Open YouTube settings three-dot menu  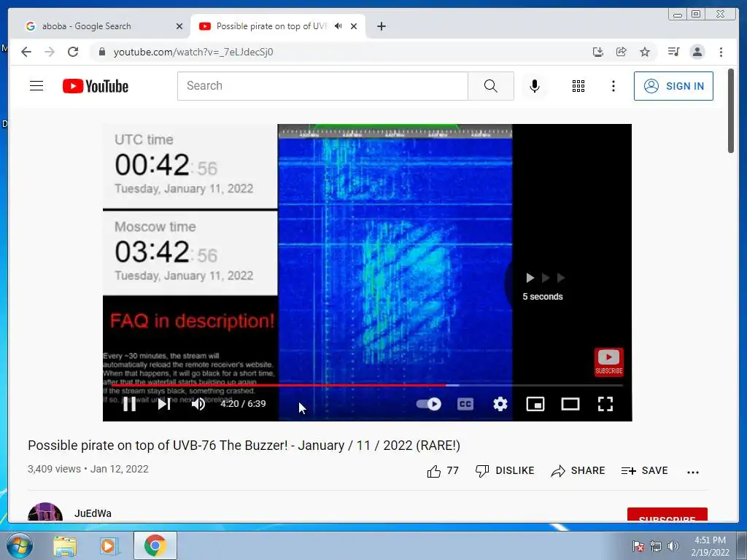pos(614,86)
